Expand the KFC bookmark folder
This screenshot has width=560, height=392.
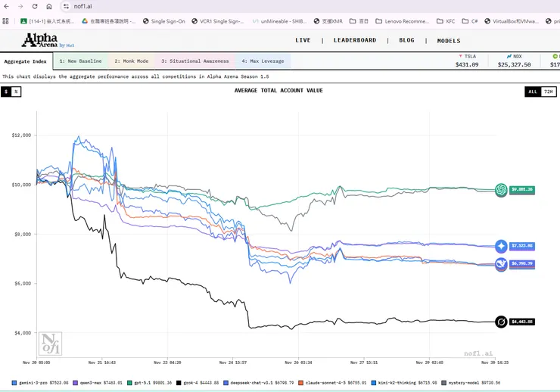coord(446,21)
